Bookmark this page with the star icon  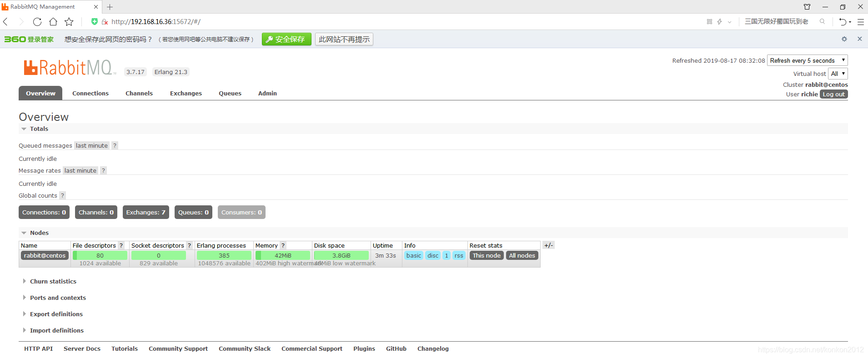[69, 21]
